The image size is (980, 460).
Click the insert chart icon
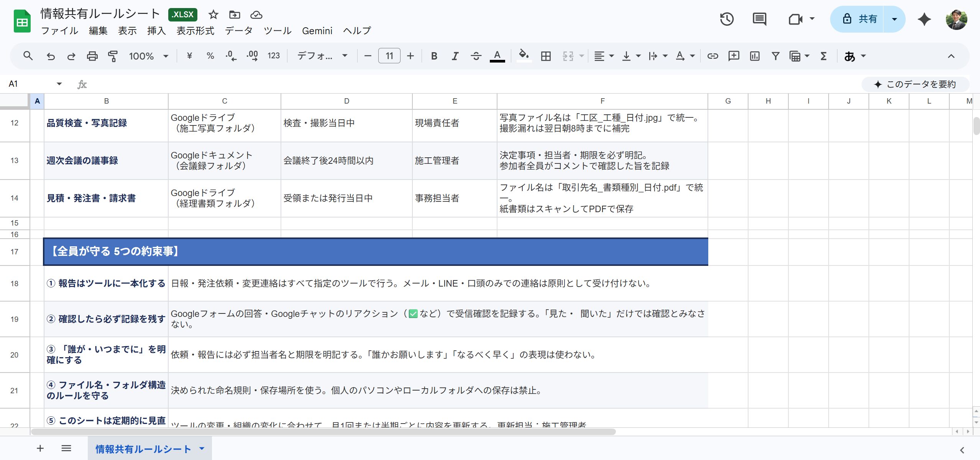(x=754, y=56)
